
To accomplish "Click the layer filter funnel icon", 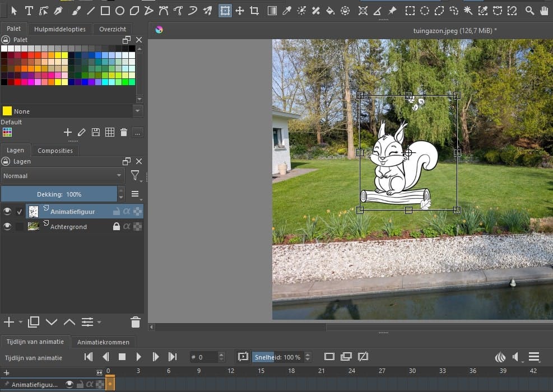I will [x=135, y=176].
